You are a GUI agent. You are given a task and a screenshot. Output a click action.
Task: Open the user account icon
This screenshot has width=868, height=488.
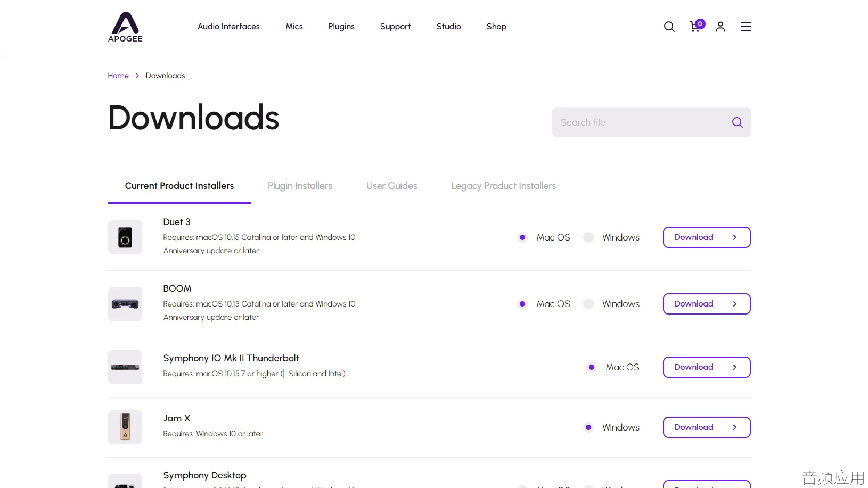(x=720, y=27)
